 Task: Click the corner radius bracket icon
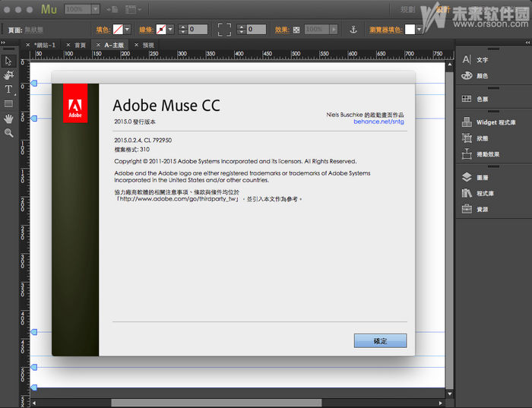[224, 30]
